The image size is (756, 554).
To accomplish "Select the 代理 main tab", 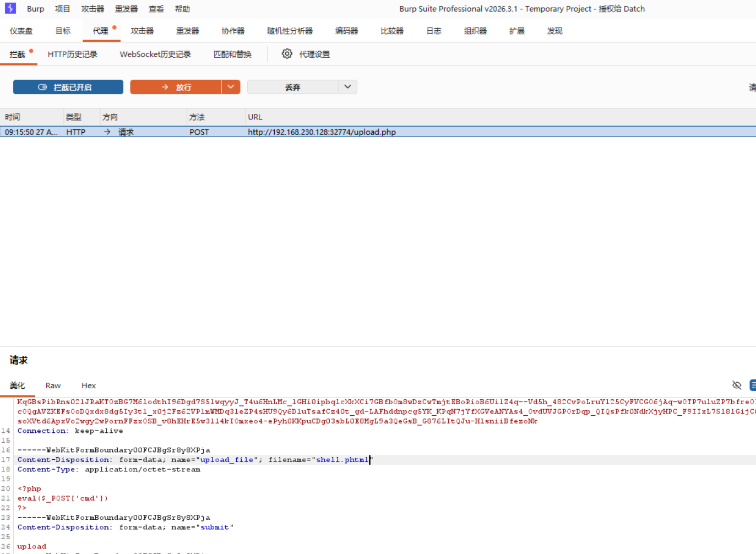I will (x=101, y=31).
